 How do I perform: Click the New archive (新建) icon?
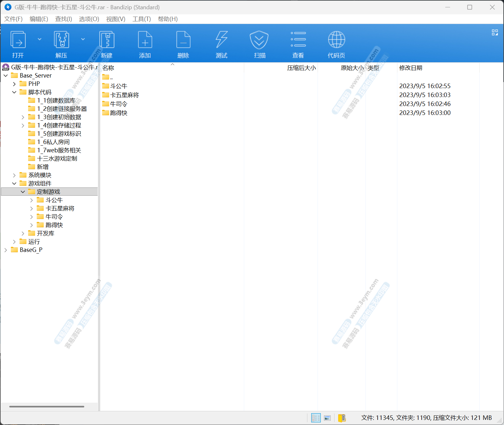107,40
